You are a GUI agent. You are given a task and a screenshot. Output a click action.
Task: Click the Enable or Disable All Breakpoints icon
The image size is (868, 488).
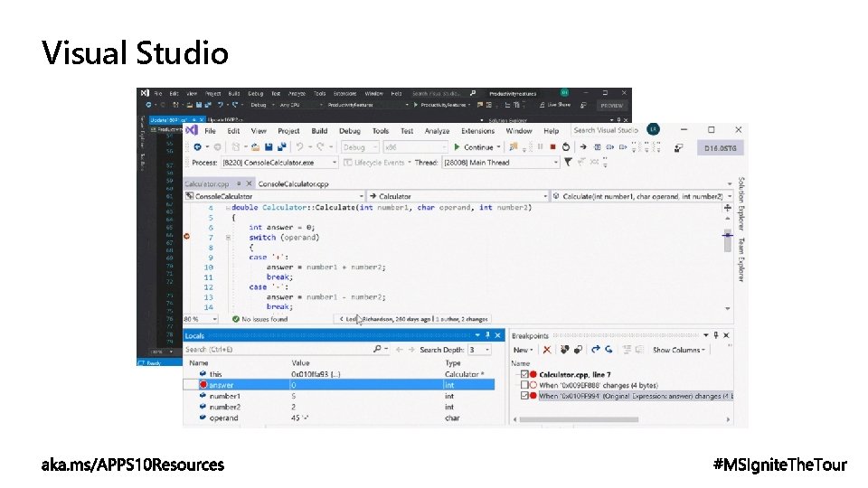578,350
